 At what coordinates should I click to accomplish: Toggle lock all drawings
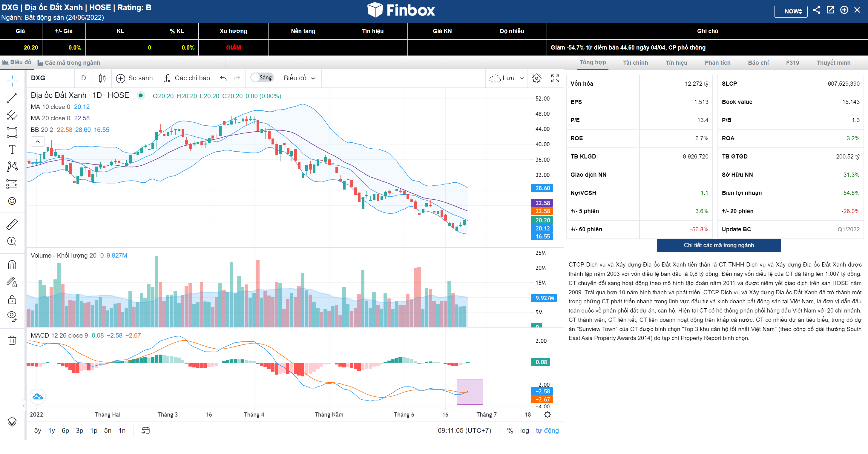(x=12, y=299)
